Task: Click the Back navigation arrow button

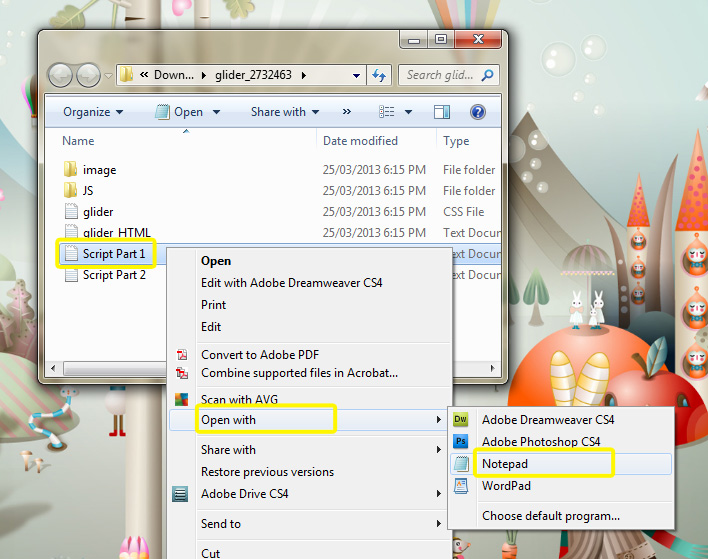Action: (x=61, y=75)
